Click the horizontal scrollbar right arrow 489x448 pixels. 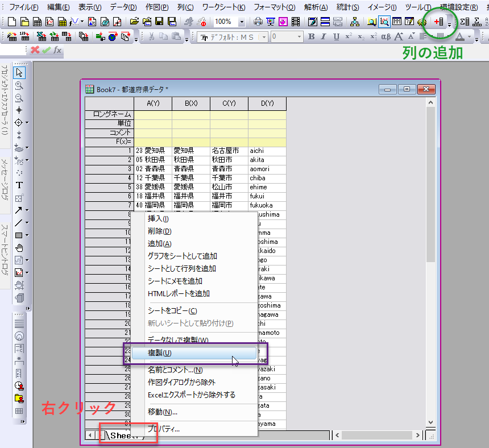tap(417, 435)
